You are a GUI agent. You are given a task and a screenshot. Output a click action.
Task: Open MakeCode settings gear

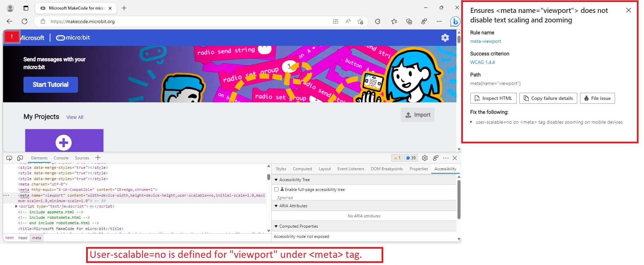click(445, 38)
